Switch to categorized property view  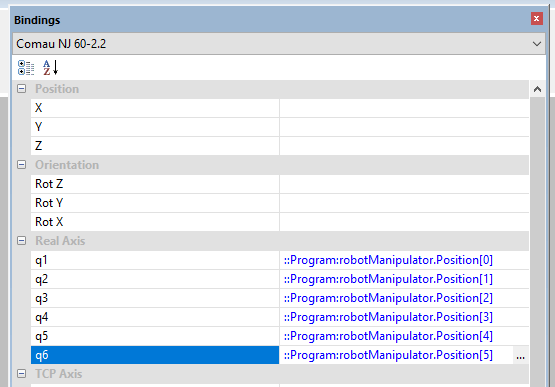coord(26,68)
